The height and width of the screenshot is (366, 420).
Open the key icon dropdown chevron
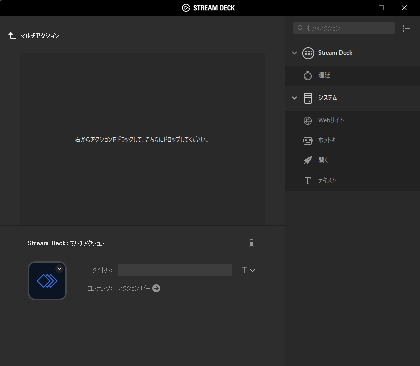click(59, 269)
